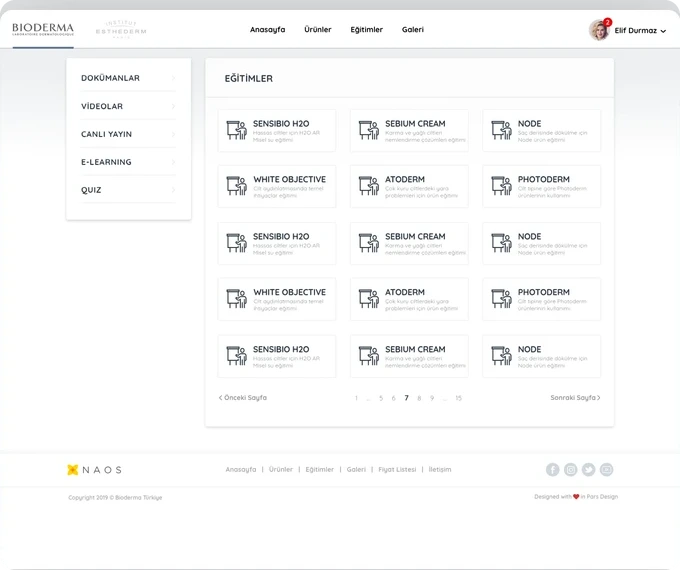Expand the VİDEOLAR chevron in sidebar
Screen dimensions: 680x570
click(173, 106)
